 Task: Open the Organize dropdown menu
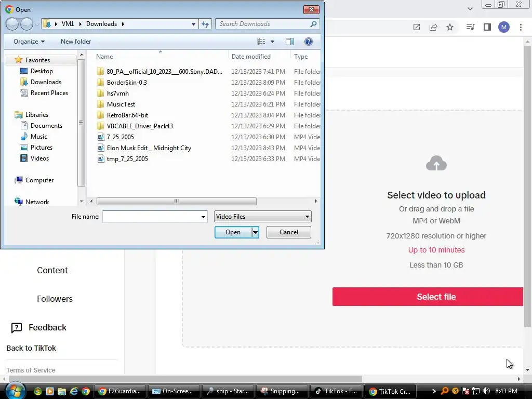[x=29, y=42]
